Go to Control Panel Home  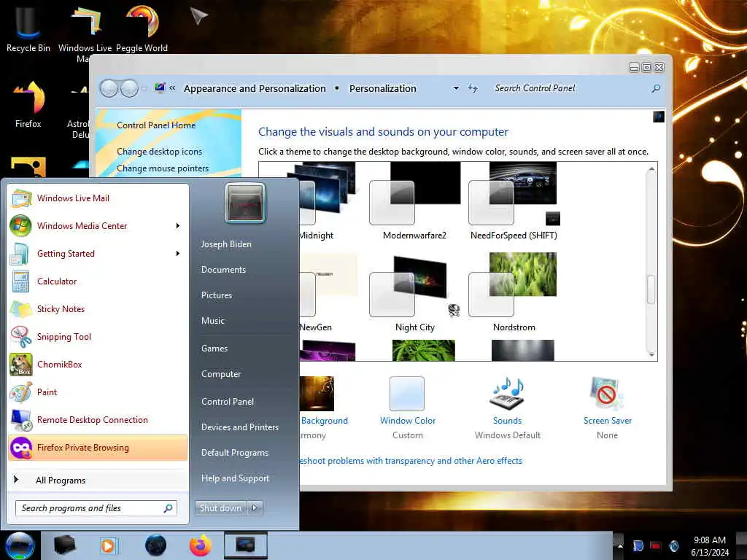pos(156,125)
